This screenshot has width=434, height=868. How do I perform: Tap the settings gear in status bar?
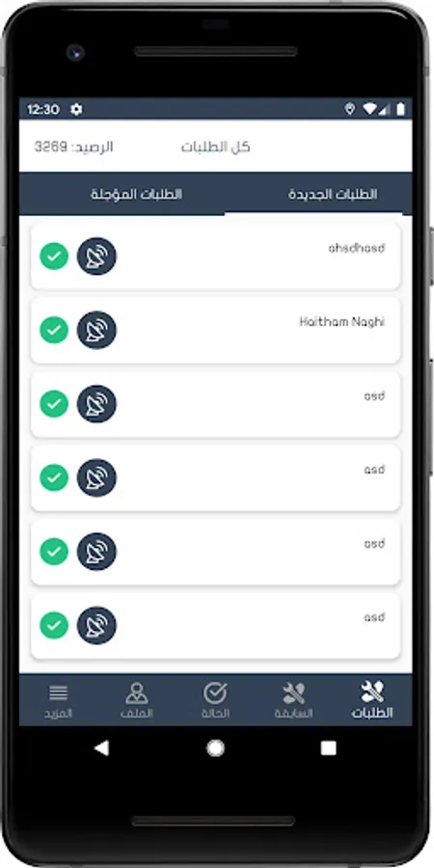[76, 110]
